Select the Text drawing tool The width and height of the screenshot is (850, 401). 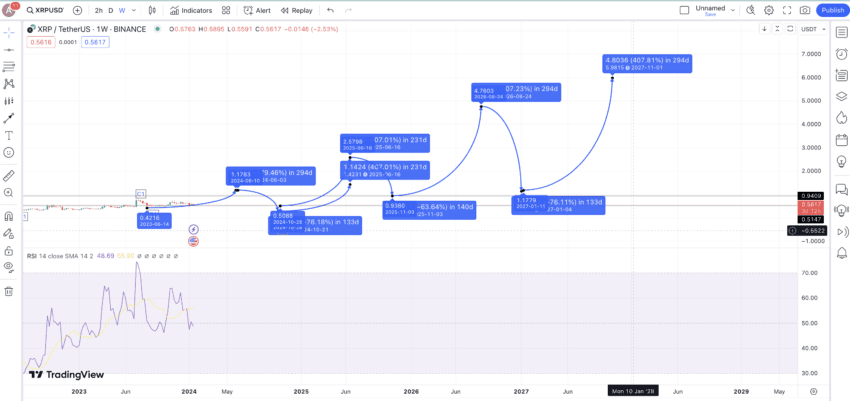point(9,135)
